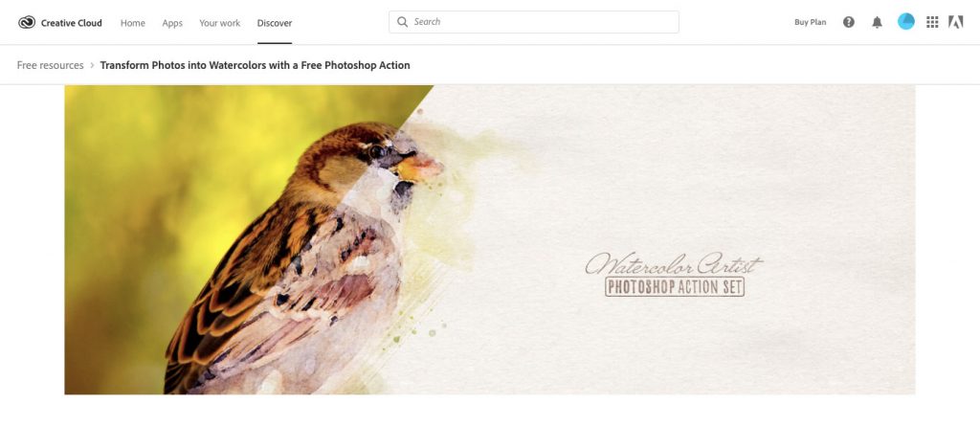Click the Adobe logo icon
The width and height of the screenshot is (980, 426).
pyautogui.click(x=955, y=22)
